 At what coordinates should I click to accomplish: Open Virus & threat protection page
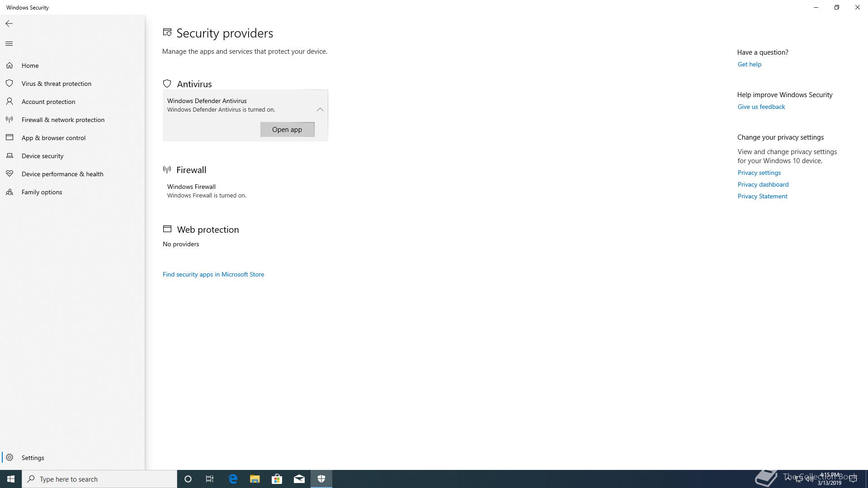click(x=72, y=84)
